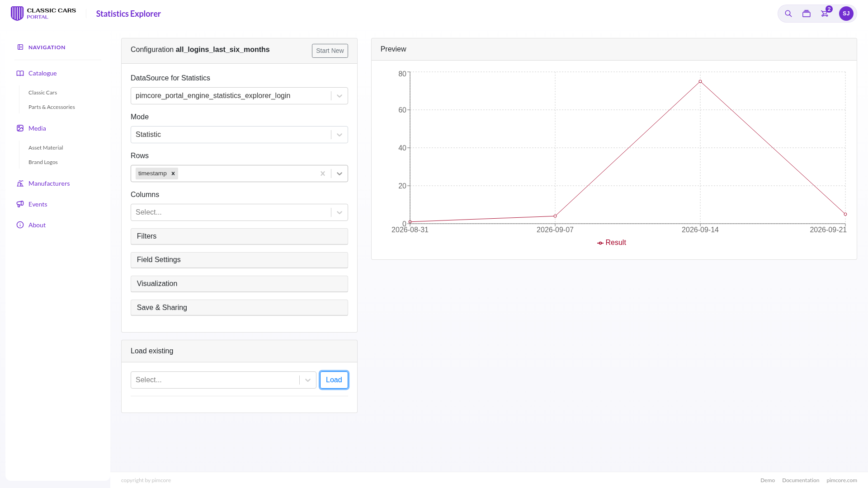Viewport: 868px width, 488px height.
Task: Click the About info icon
Action: (x=20, y=225)
